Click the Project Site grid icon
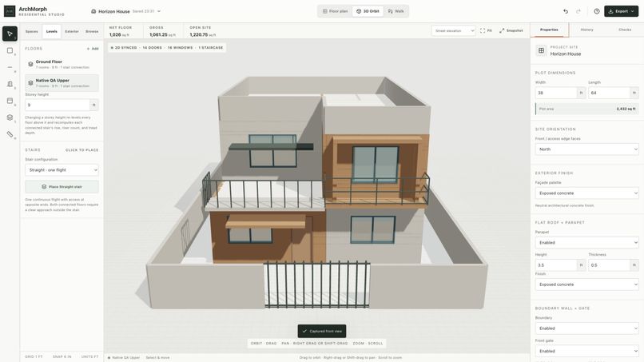The width and height of the screenshot is (644, 362). (541, 50)
